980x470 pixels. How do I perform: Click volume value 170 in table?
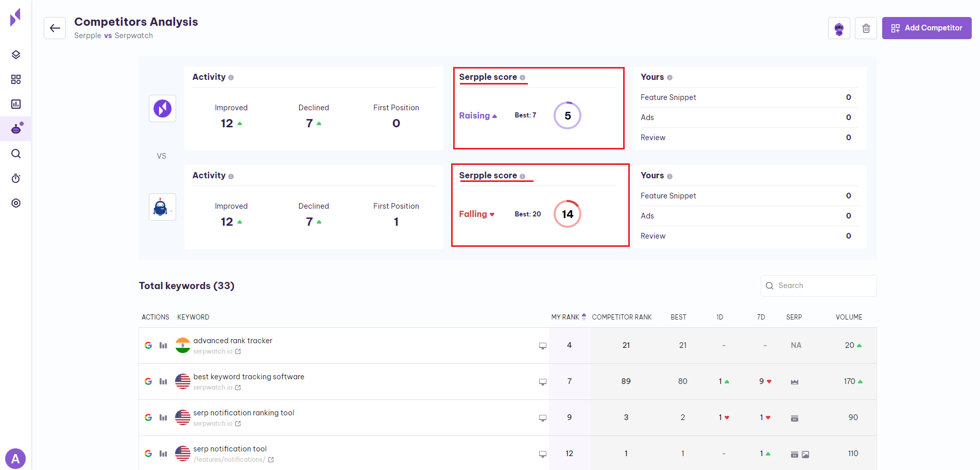(849, 381)
